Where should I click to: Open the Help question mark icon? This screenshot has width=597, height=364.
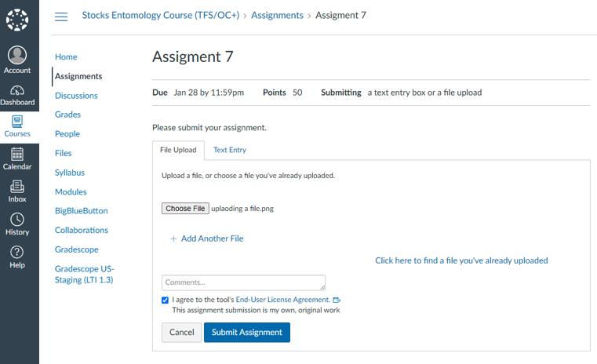point(17,252)
